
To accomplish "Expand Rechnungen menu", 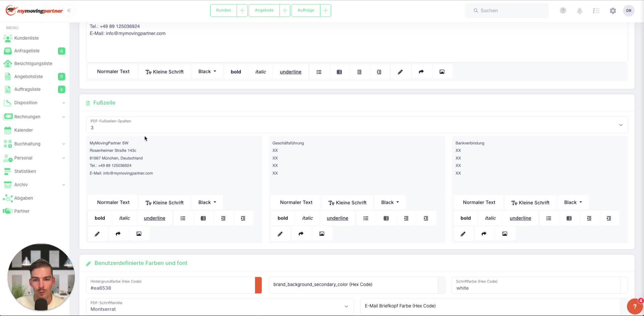I will [x=34, y=117].
